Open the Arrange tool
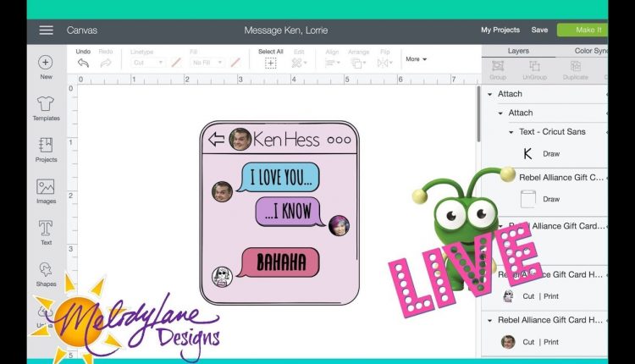Viewport: 635px width, 364px height. [x=358, y=63]
